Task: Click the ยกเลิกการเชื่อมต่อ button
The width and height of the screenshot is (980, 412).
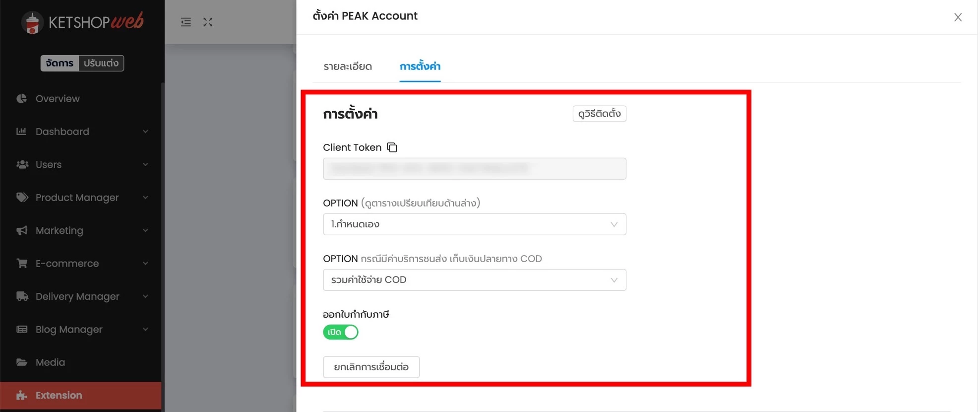Action: 371,367
